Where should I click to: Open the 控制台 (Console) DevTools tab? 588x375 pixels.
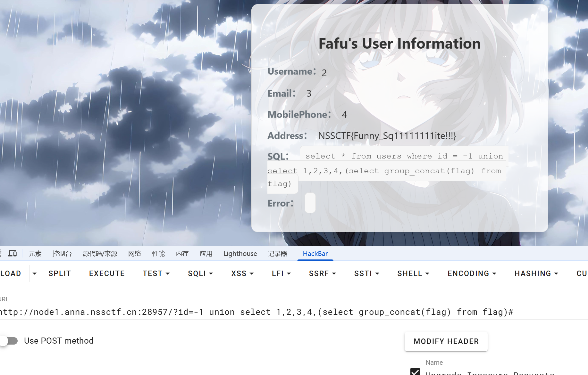tap(62, 254)
